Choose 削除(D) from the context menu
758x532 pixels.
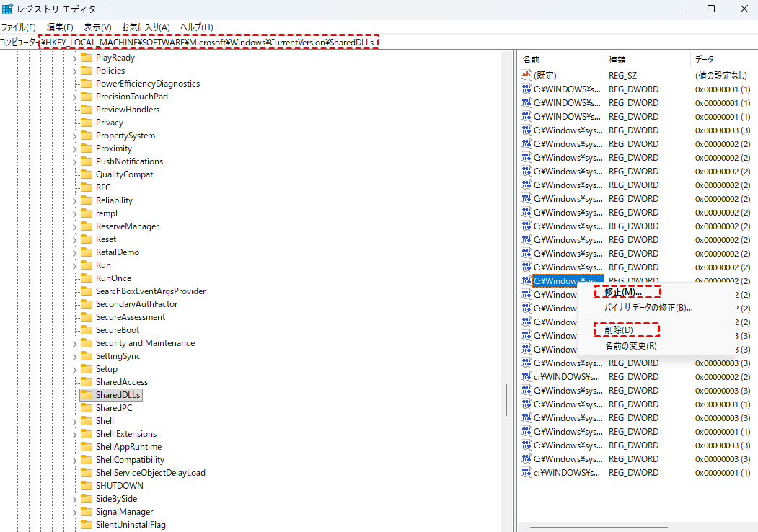click(619, 330)
